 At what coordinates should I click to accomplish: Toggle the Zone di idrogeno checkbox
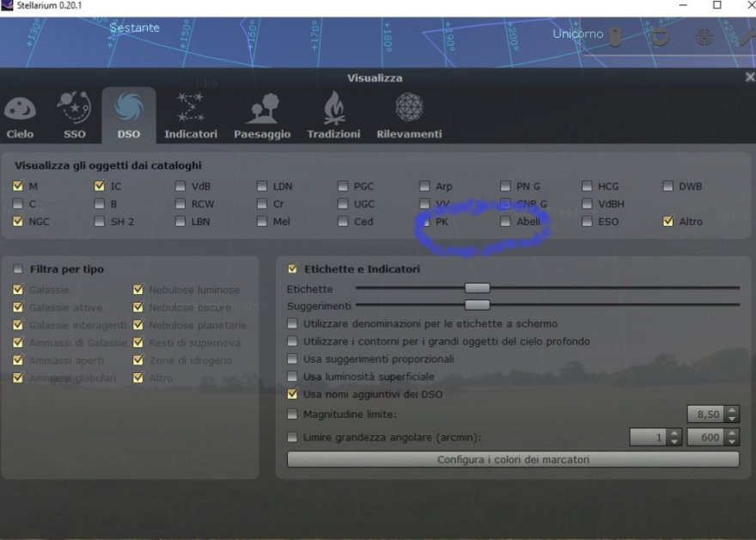(138, 360)
